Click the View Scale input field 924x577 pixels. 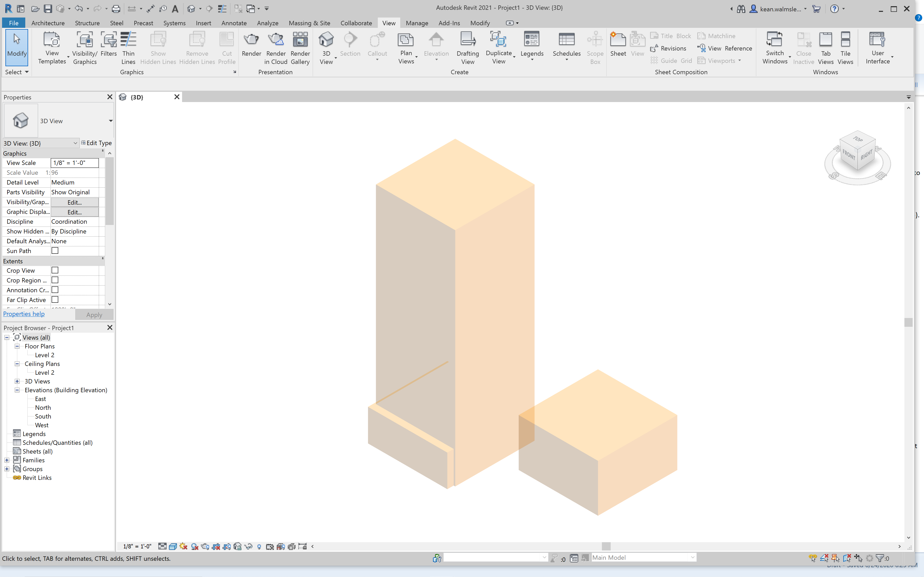click(75, 163)
